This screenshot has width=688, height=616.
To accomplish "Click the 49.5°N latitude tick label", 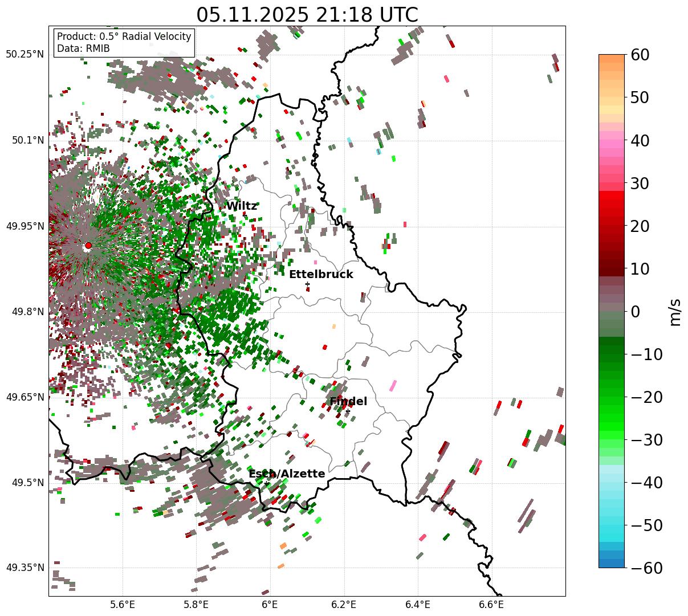I will [x=27, y=483].
